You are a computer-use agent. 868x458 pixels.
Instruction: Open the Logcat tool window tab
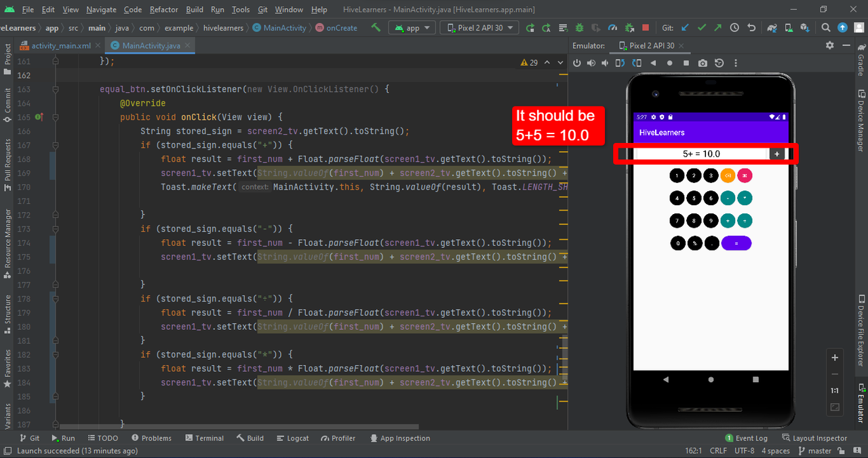pyautogui.click(x=292, y=438)
